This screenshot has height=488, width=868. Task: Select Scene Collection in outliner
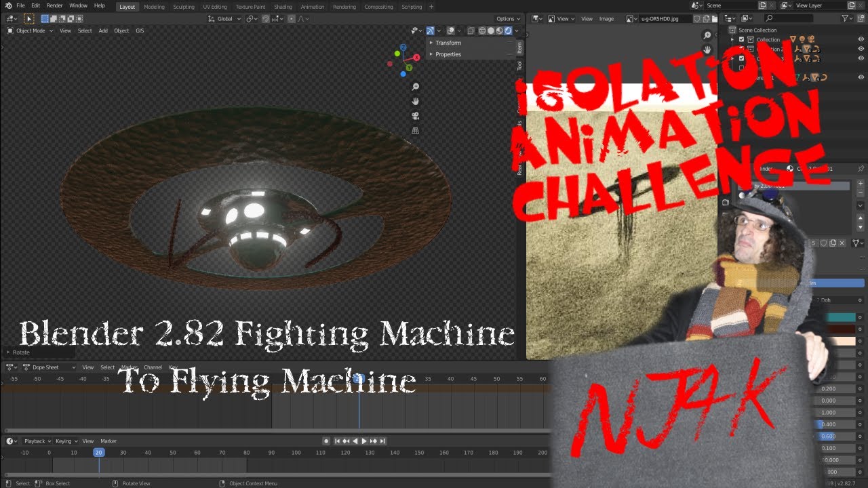point(757,30)
